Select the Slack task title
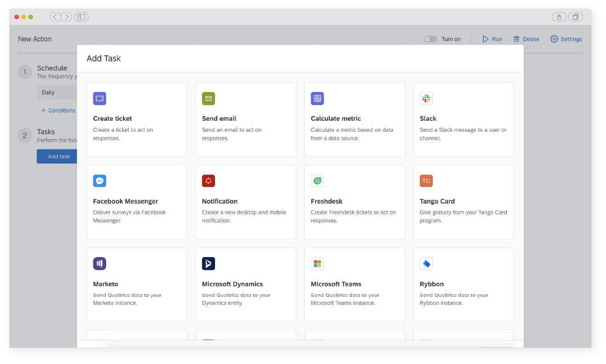The height and width of the screenshot is (364, 606). pyautogui.click(x=428, y=118)
